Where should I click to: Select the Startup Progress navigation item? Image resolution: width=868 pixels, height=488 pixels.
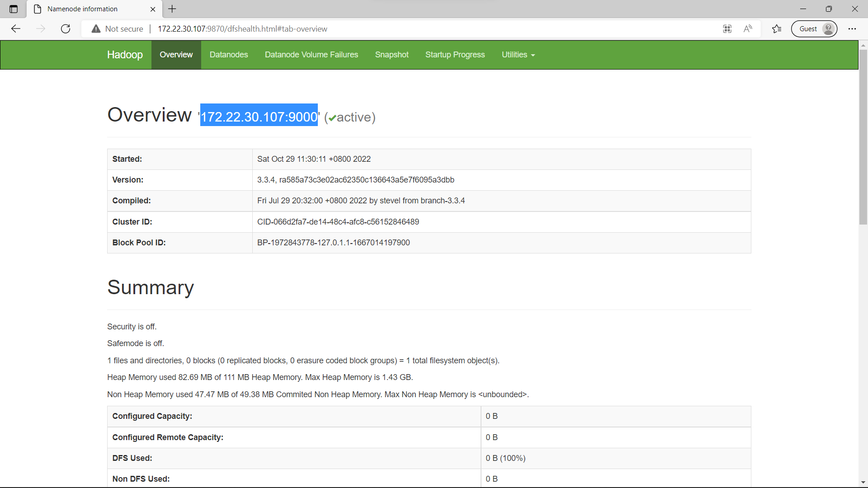(455, 55)
